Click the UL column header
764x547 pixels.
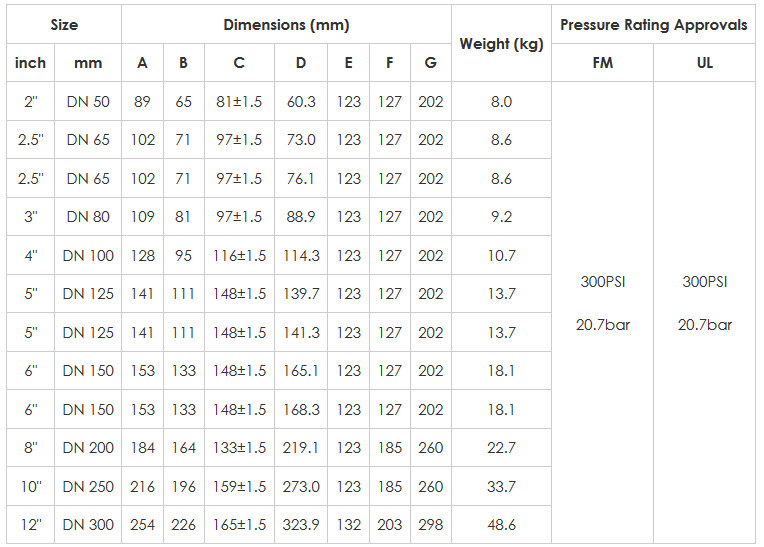pyautogui.click(x=705, y=63)
